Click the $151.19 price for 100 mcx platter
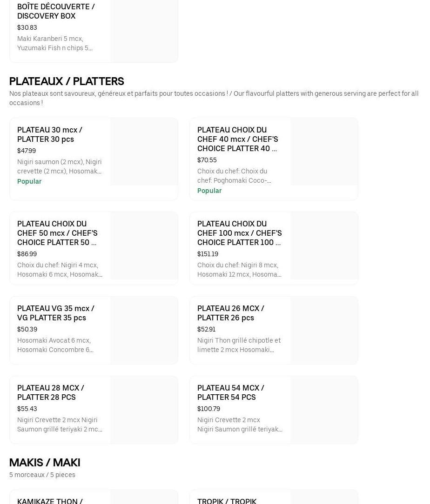This screenshot has width=430, height=504. click(208, 254)
